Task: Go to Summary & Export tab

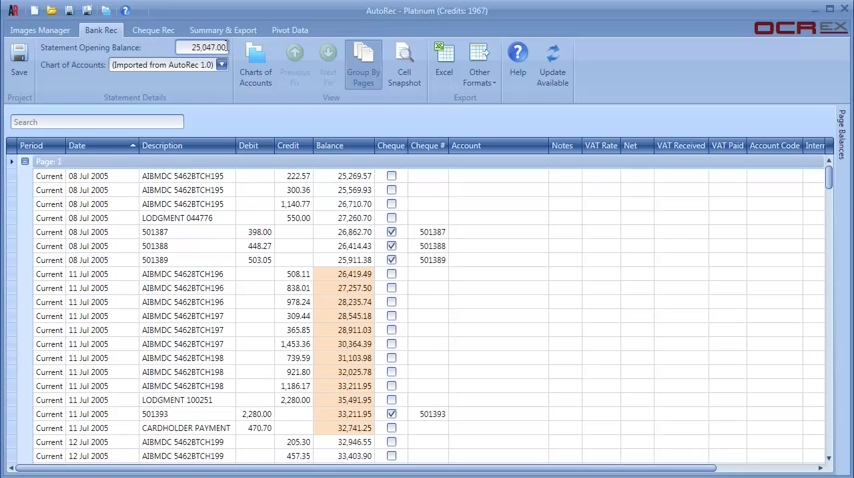Action: 223,30
